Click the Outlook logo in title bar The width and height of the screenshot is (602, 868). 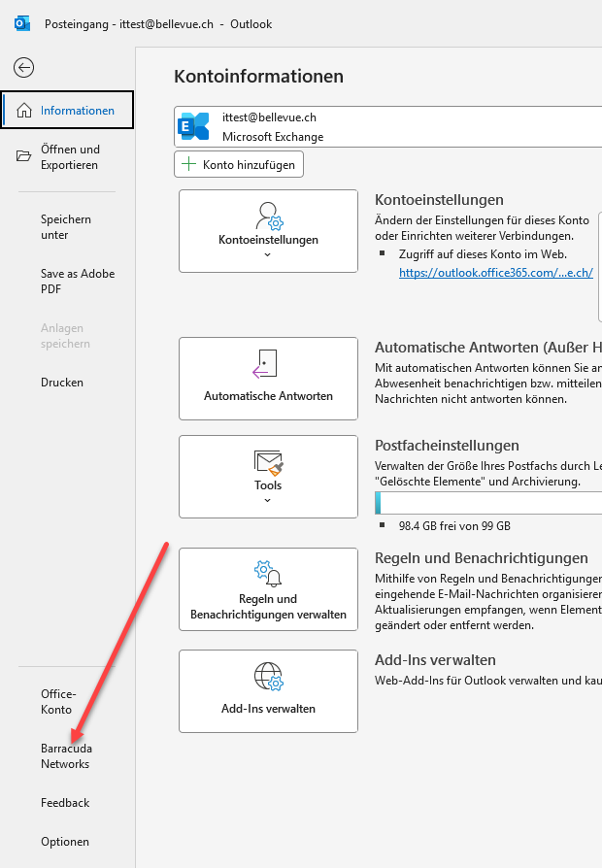22,24
